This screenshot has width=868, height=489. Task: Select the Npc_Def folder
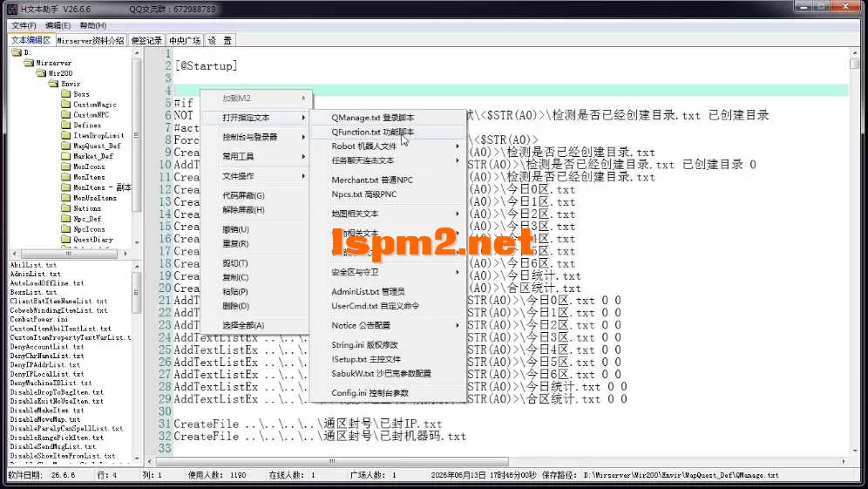87,219
